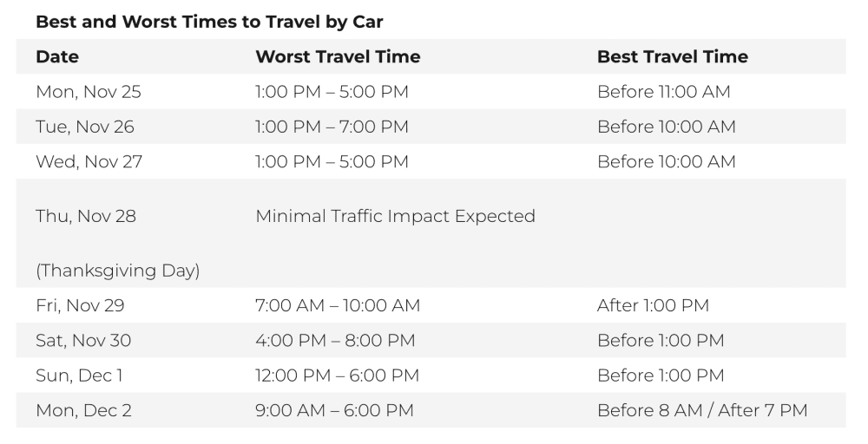Click Minimal Traffic Impact Expected text

point(395,216)
